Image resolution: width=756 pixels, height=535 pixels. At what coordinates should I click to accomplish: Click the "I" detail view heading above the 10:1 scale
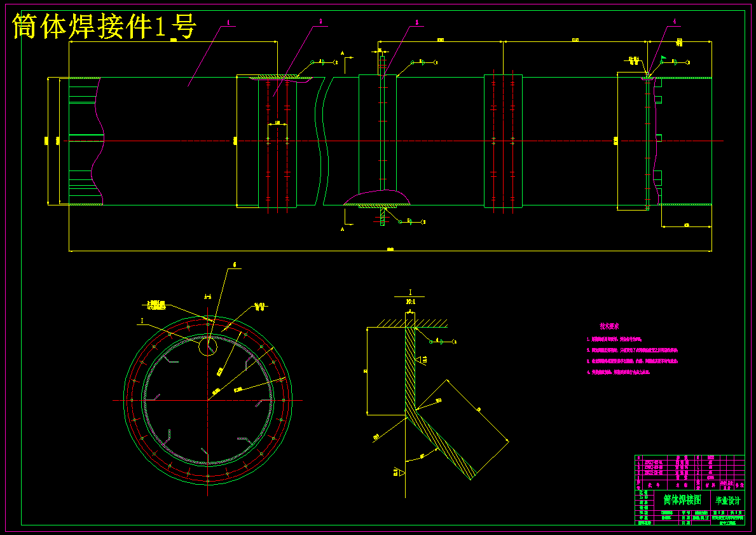click(x=410, y=293)
